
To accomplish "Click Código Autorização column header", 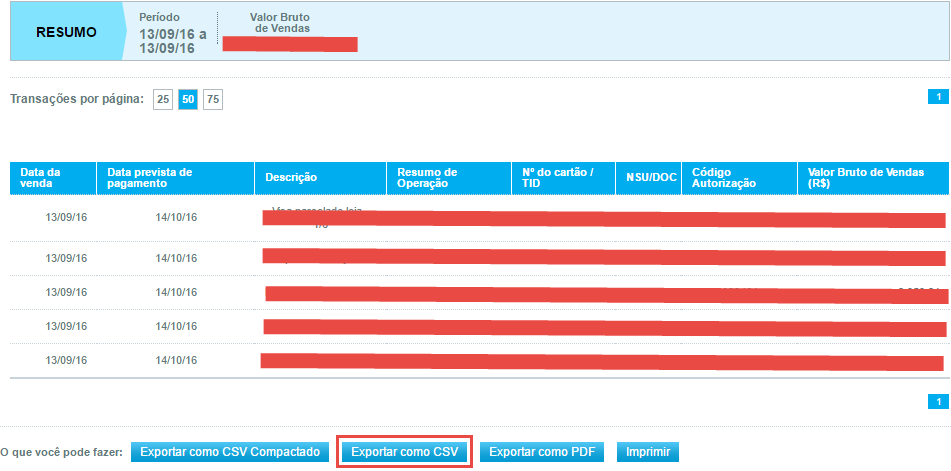I will pyautogui.click(x=739, y=178).
